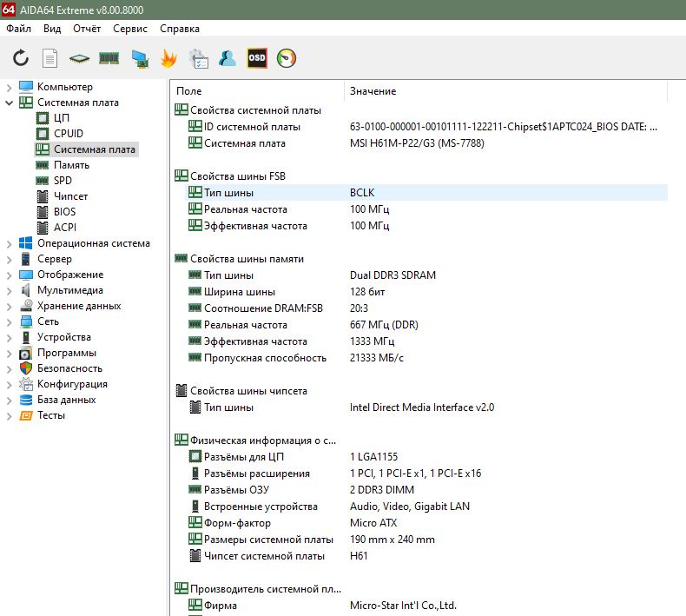Select Безопасность in the tree
The image size is (686, 616).
[69, 368]
